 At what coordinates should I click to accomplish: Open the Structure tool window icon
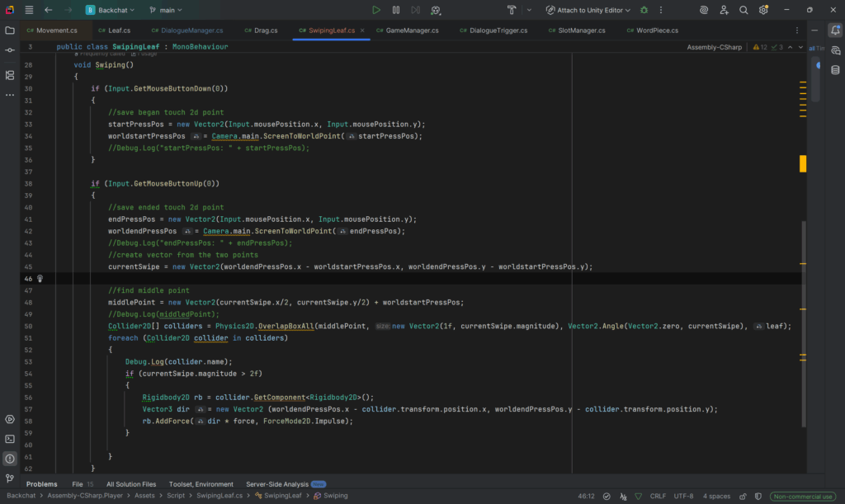coord(10,75)
